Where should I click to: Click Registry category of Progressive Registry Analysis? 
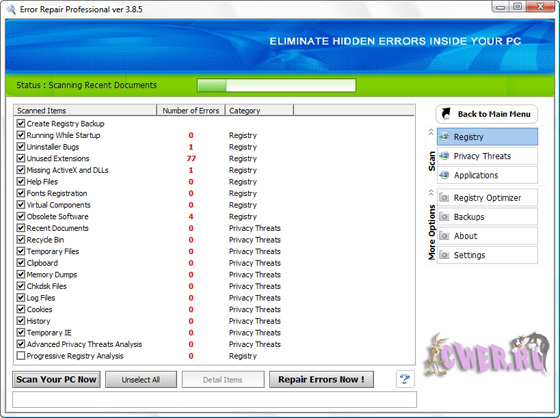[243, 356]
